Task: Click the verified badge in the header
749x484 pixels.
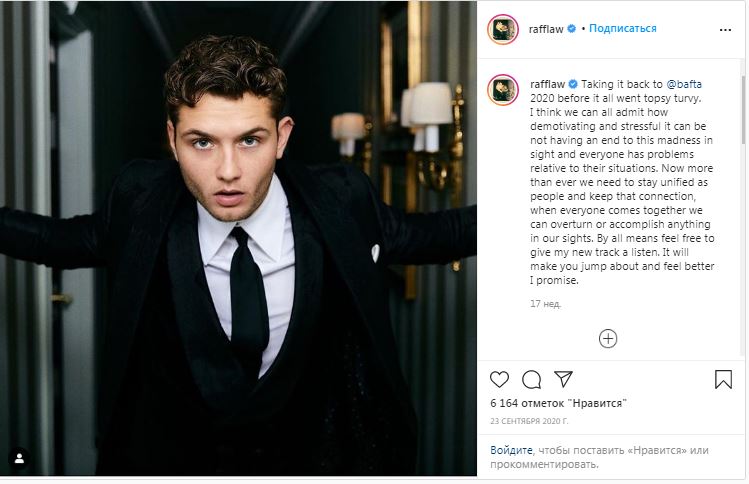Action: tap(573, 29)
